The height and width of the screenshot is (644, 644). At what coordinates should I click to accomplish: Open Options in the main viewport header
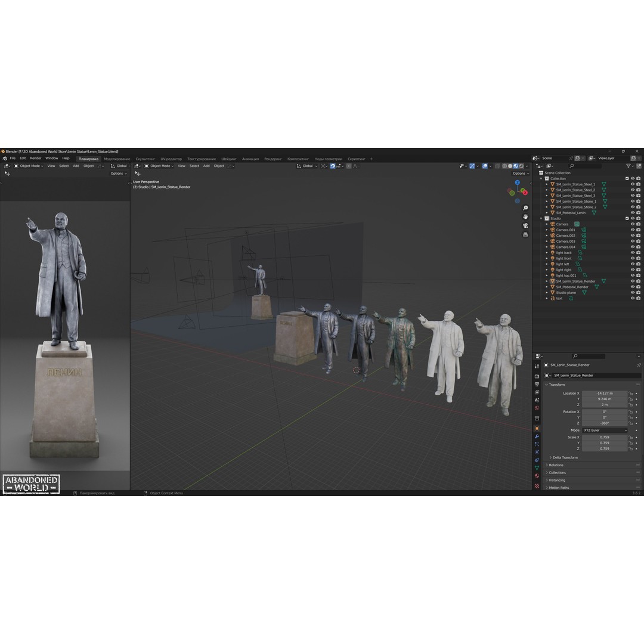point(521,174)
